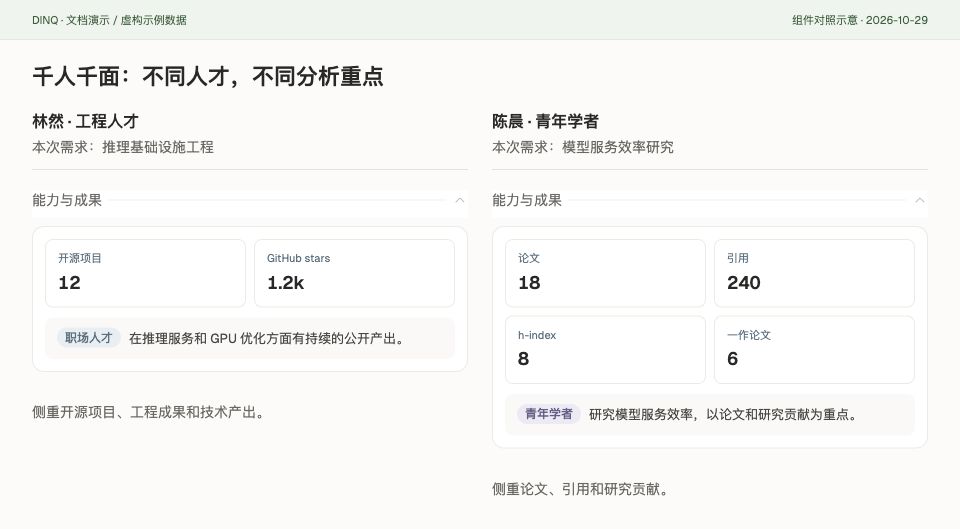Click 能力与成果 section header for 陈晨
This screenshot has width=960, height=529.
710,200
